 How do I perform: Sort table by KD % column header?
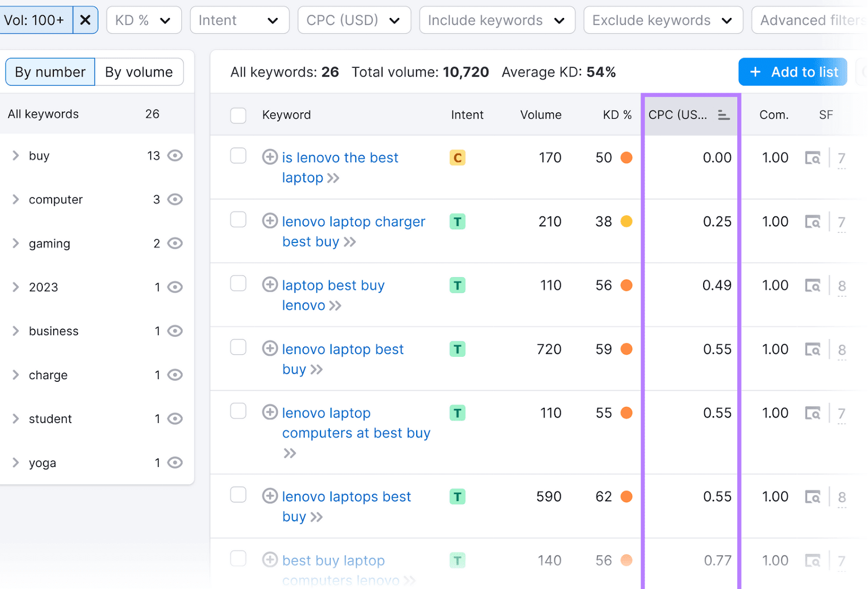pos(617,115)
